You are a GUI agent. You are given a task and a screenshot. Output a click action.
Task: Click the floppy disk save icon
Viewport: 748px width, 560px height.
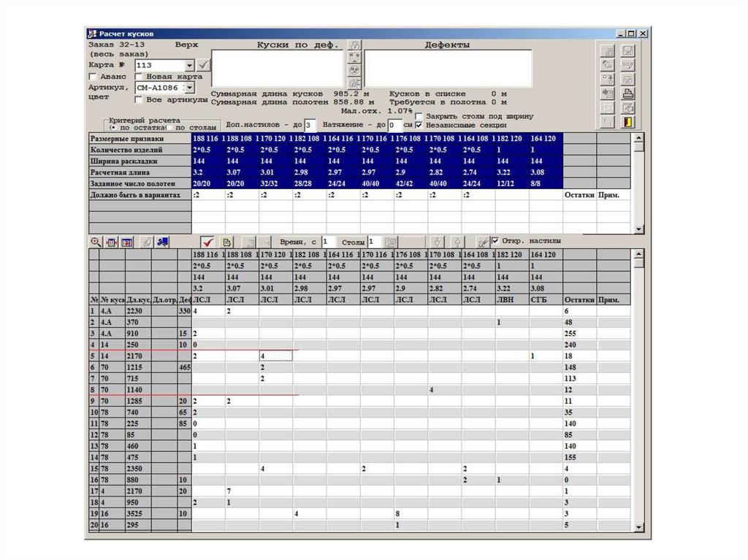tap(627, 51)
